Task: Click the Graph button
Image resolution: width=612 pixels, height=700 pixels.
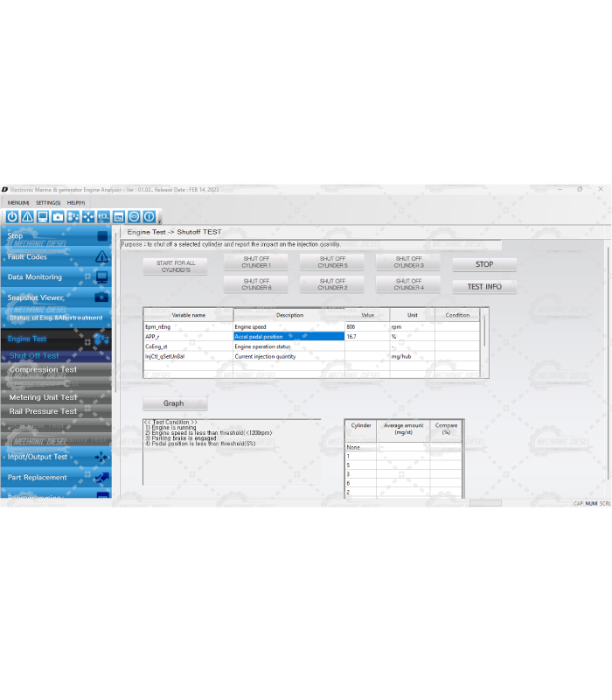Action: [x=175, y=403]
